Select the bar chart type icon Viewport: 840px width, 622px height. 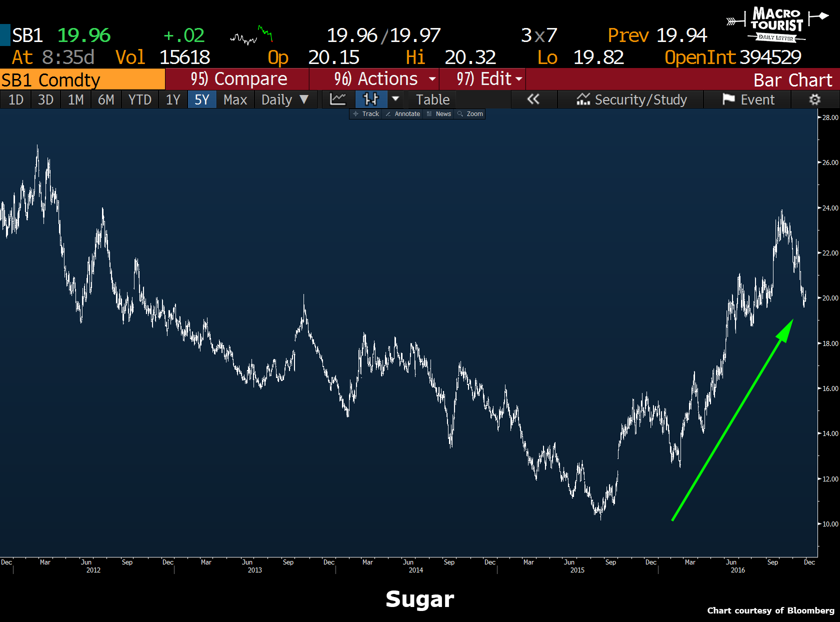[x=370, y=99]
